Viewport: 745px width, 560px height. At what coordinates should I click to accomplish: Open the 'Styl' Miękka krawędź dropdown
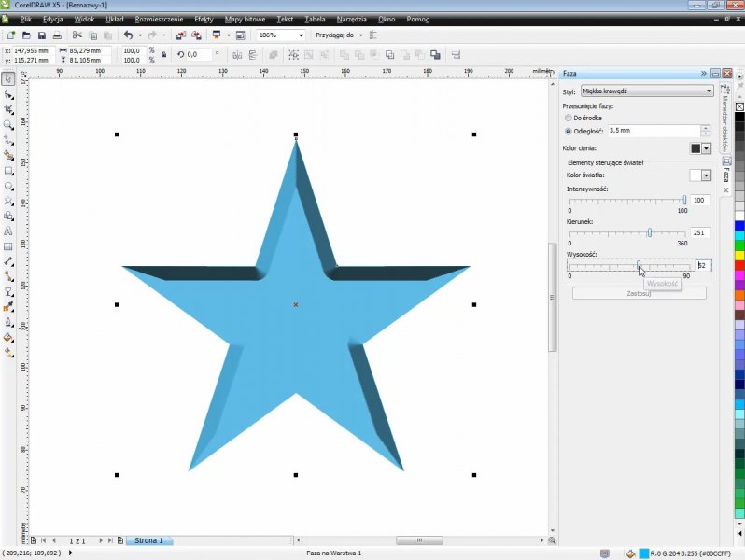pyautogui.click(x=646, y=91)
